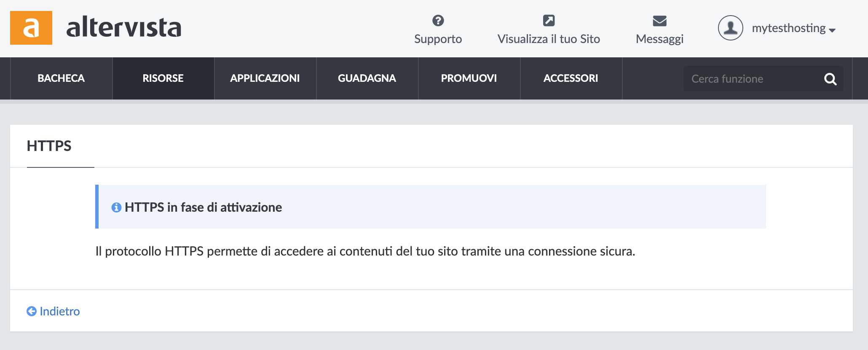This screenshot has height=350, width=868.
Task: Click the Supporto link text
Action: (x=438, y=39)
